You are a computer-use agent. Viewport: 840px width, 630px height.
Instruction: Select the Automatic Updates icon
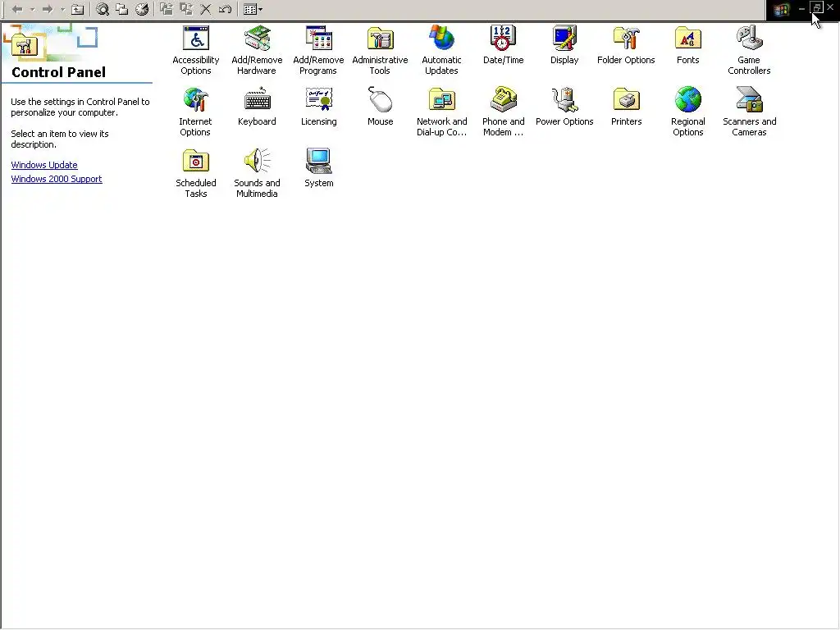pyautogui.click(x=441, y=50)
